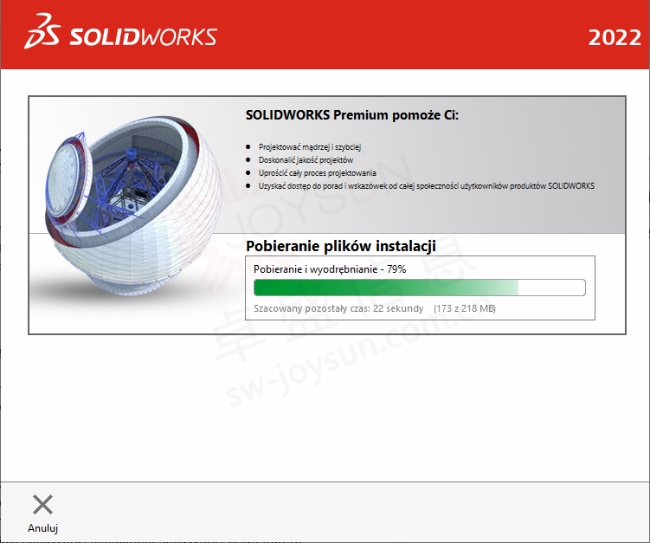Click the telescope mirror dish on the model
The width and height of the screenshot is (650, 543).
pos(66,179)
